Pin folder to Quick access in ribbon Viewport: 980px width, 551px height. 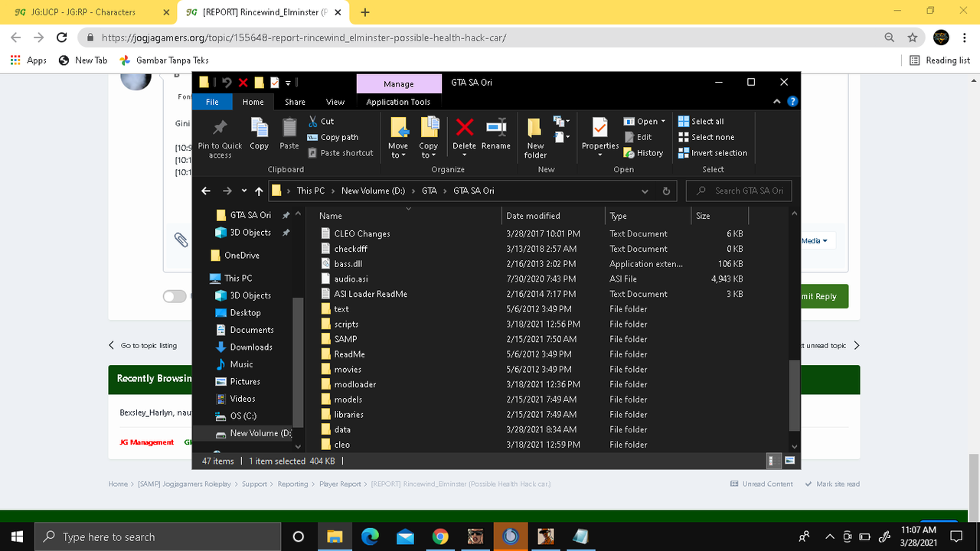220,139
